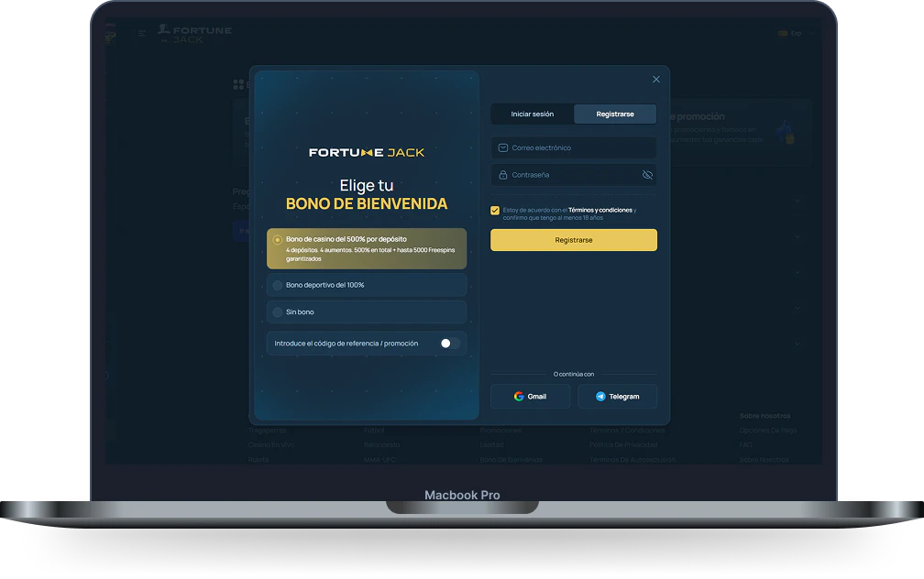The height and width of the screenshot is (579, 924).
Task: Show password with the crossed-eye icon
Action: (x=647, y=175)
